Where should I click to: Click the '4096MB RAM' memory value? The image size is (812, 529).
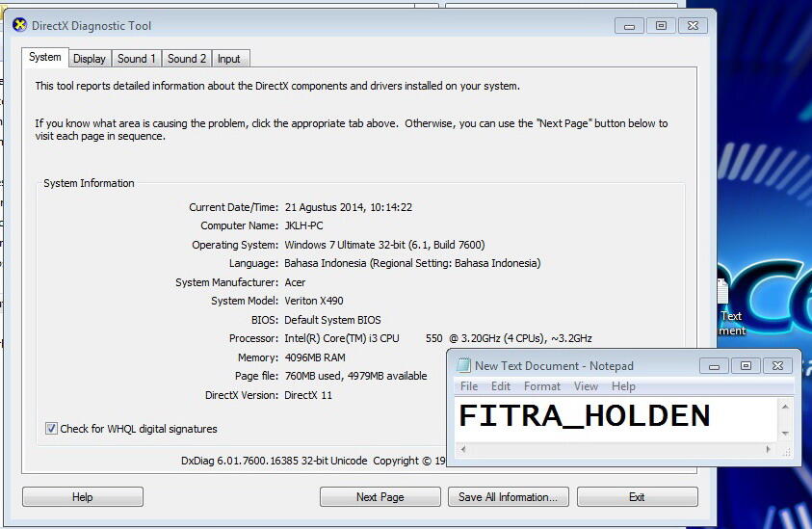[315, 357]
